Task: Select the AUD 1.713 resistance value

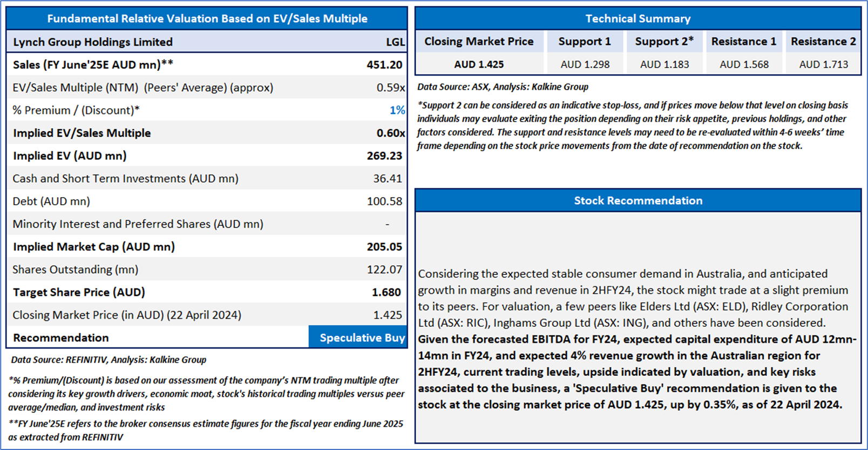Action: 823,64
